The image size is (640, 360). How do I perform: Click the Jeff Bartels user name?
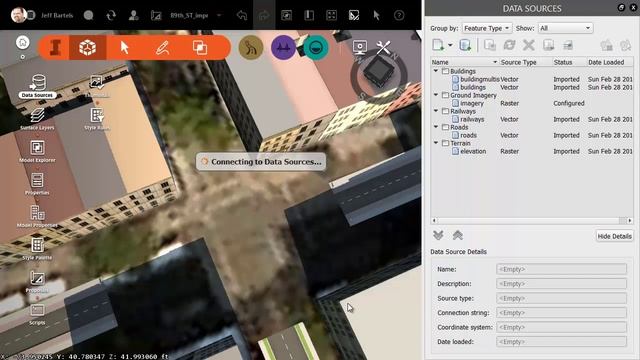click(x=57, y=16)
